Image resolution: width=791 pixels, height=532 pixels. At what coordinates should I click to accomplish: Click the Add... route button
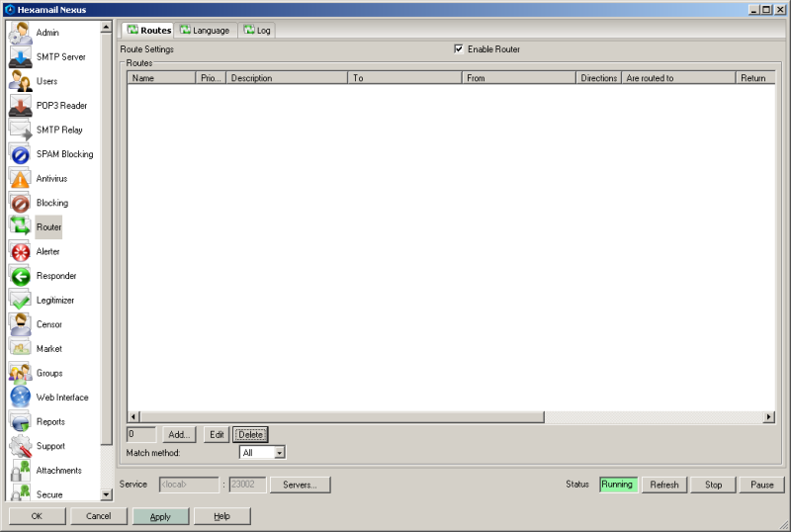pyautogui.click(x=179, y=434)
